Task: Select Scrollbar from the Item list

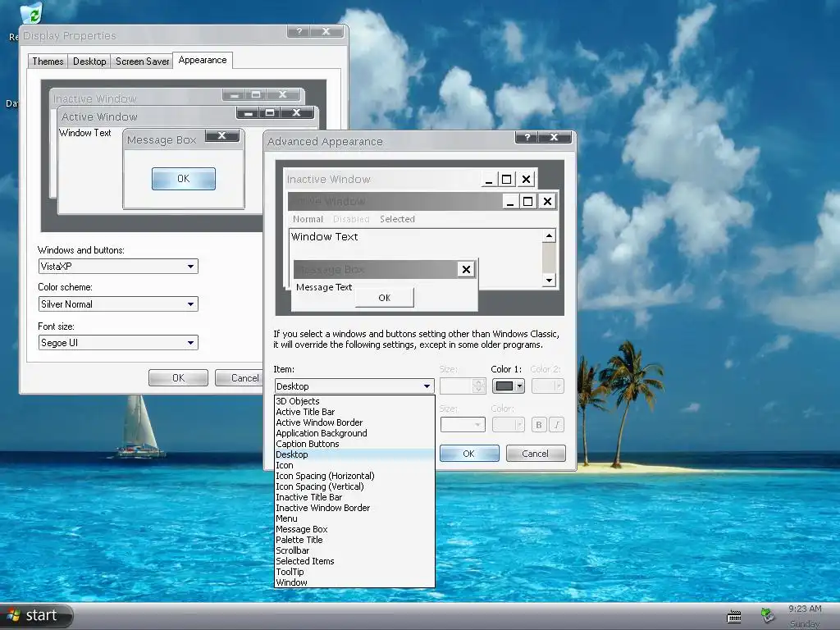Action: (x=354, y=550)
